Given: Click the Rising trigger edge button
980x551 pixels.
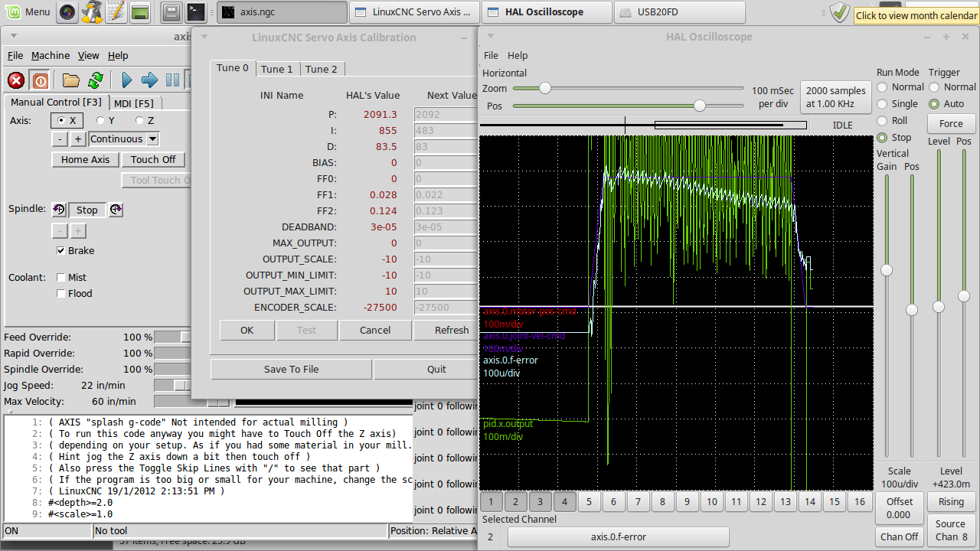Looking at the screenshot, I should 951,501.
